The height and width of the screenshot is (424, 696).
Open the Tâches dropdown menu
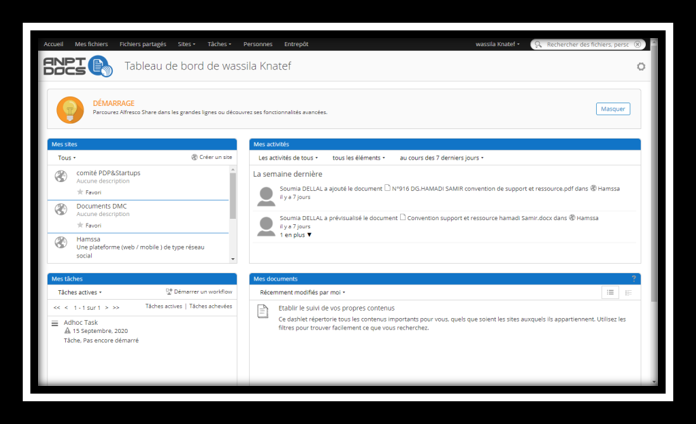pos(219,44)
